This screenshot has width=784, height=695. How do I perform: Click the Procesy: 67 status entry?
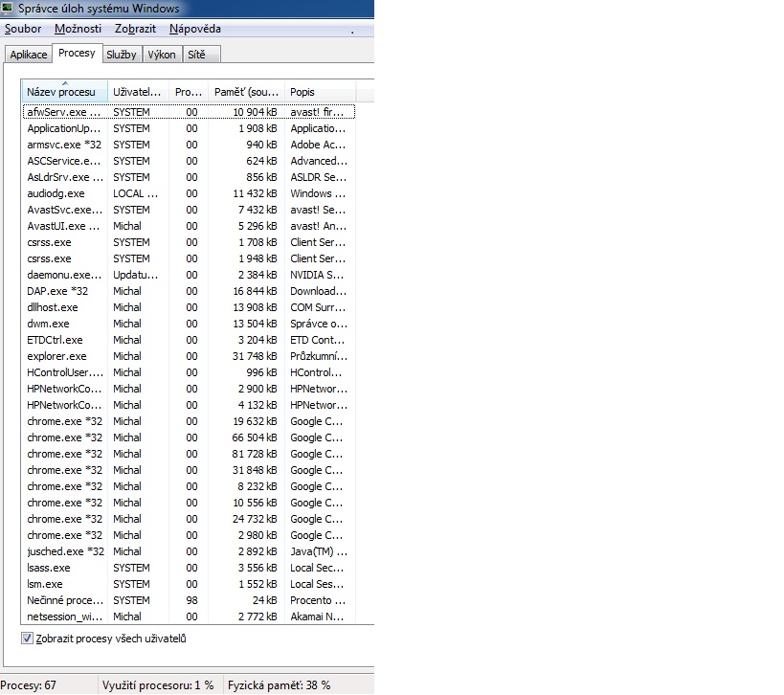tap(28, 685)
